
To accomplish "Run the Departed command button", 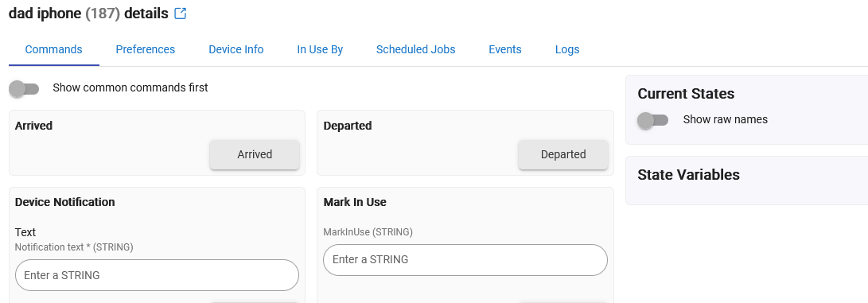I will coord(563,154).
